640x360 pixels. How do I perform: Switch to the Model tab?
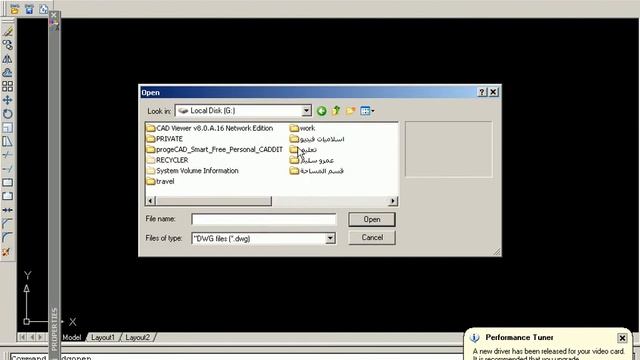[72, 338]
